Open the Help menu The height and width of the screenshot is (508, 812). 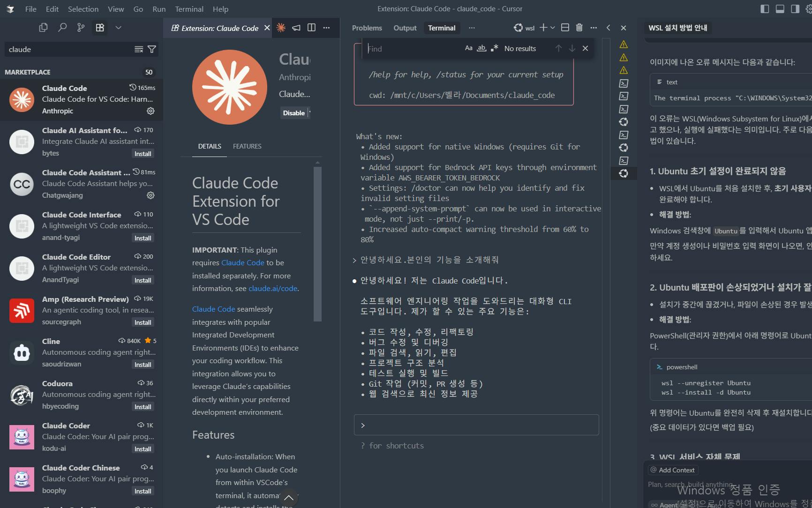(x=220, y=9)
